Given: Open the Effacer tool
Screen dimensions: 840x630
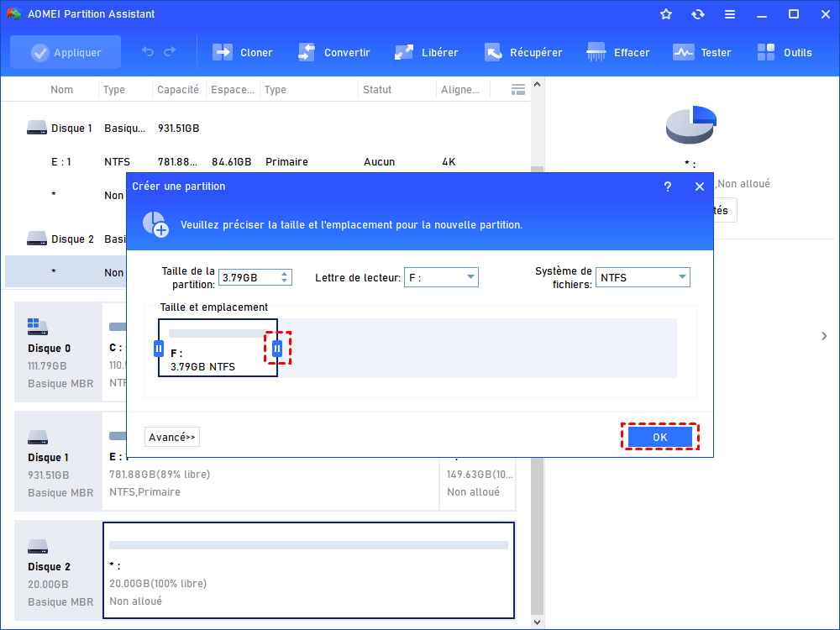Looking at the screenshot, I should click(x=618, y=52).
